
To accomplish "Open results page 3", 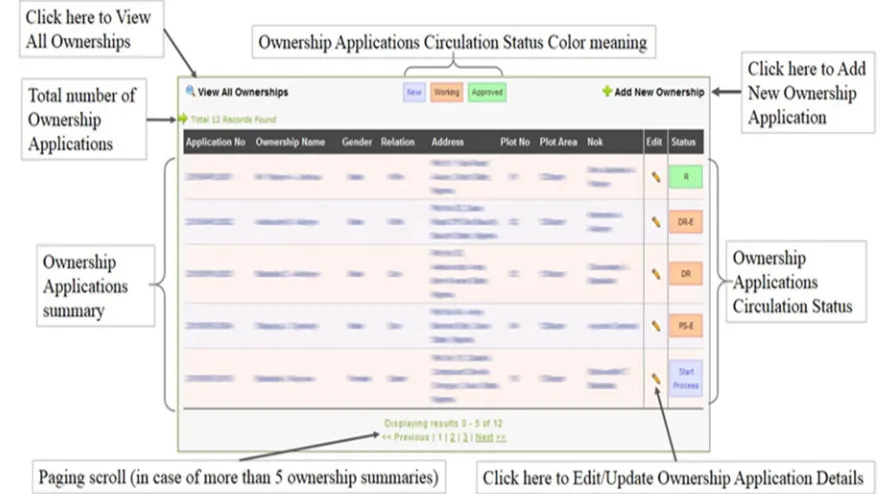I will pos(465,437).
